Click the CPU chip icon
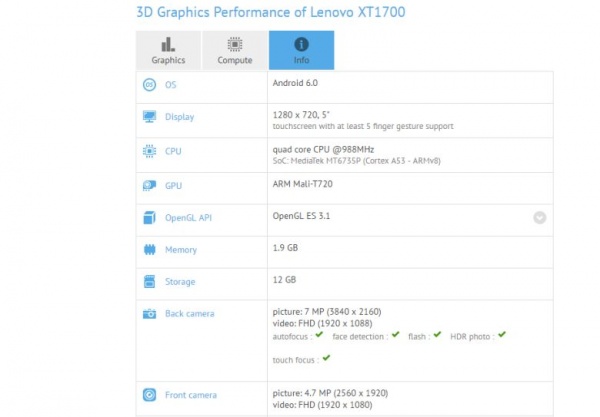The image size is (600, 417). (148, 151)
